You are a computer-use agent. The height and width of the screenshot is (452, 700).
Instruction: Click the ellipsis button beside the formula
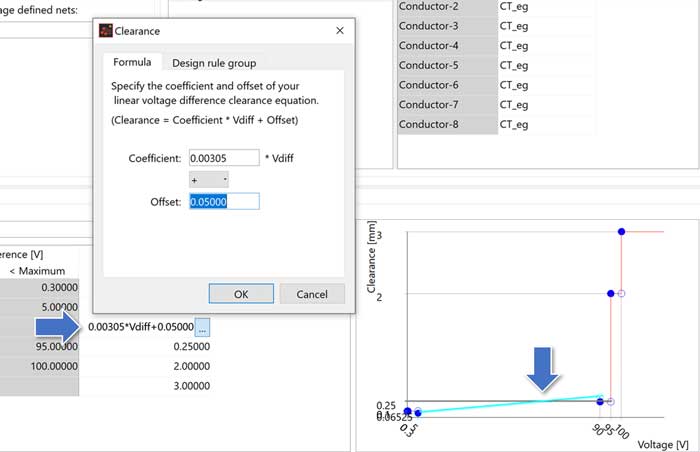point(201,326)
